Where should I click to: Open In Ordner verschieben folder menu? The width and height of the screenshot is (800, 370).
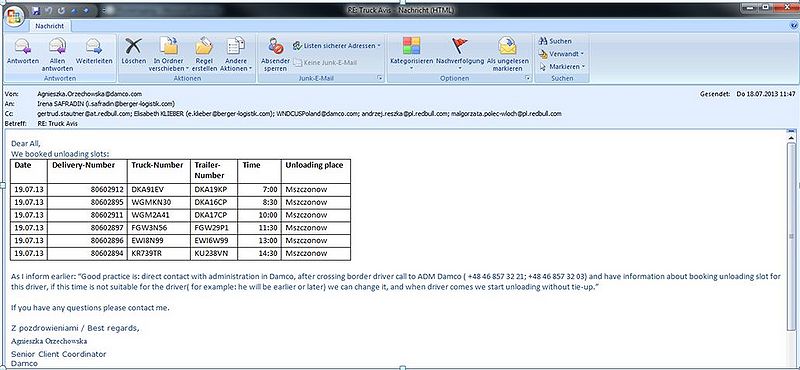(169, 55)
